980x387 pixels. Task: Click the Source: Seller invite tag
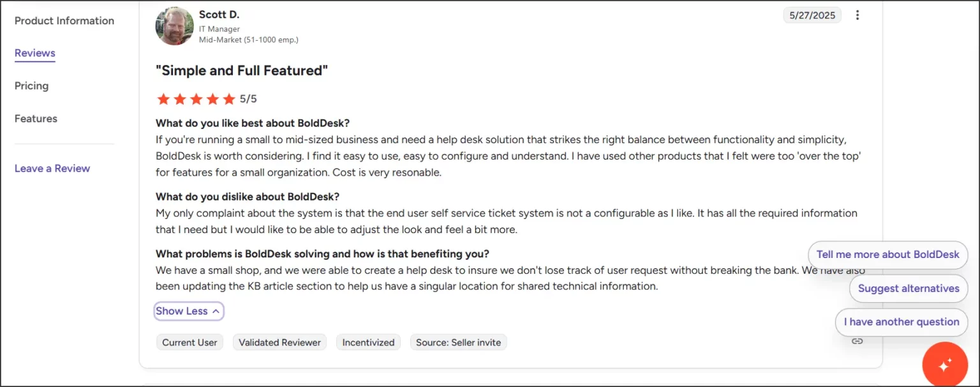458,342
